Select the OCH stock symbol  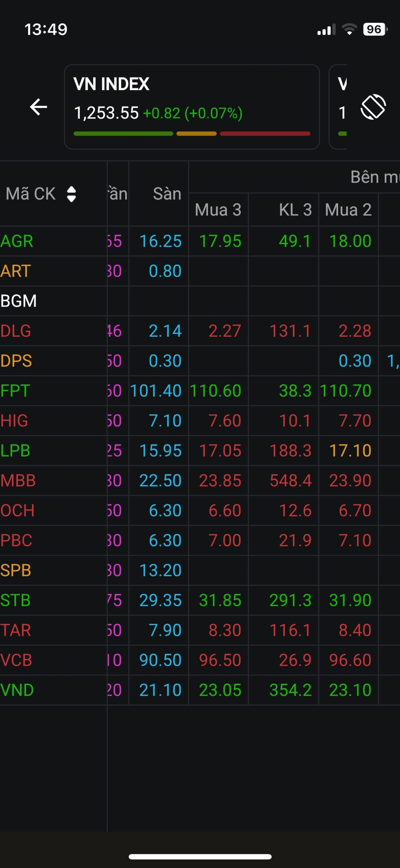(x=17, y=510)
